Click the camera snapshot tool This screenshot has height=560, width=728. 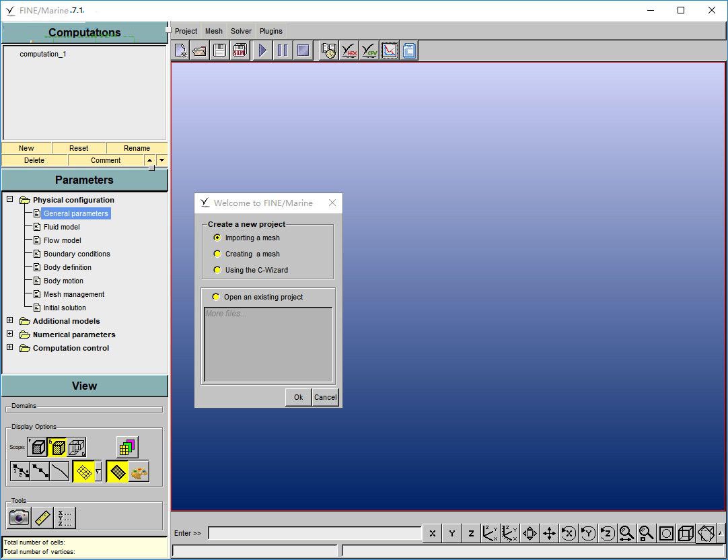(x=19, y=518)
